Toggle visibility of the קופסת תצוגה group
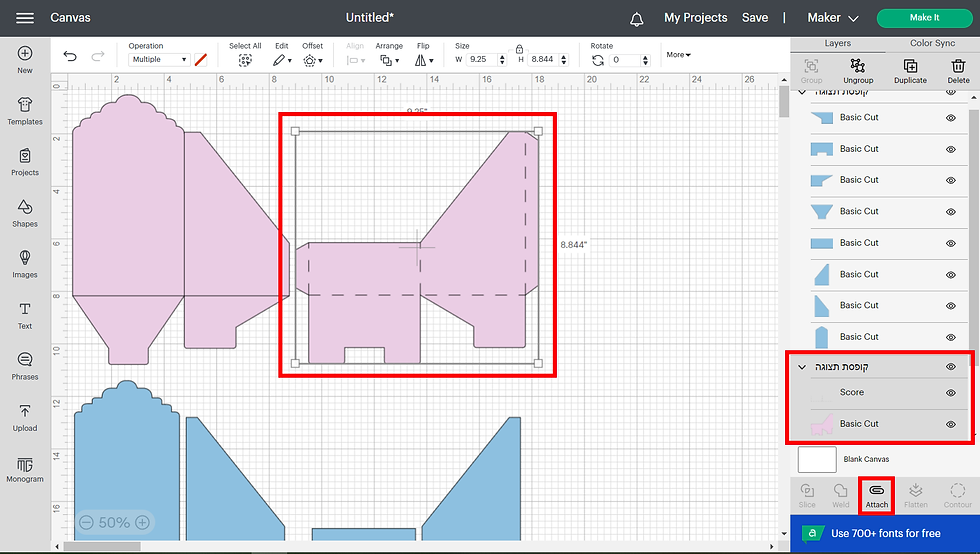Screen dimensions: 980x554 point(951,367)
